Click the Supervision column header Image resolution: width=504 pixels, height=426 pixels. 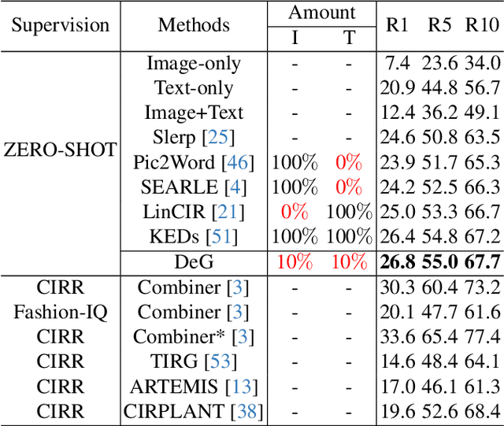click(60, 25)
